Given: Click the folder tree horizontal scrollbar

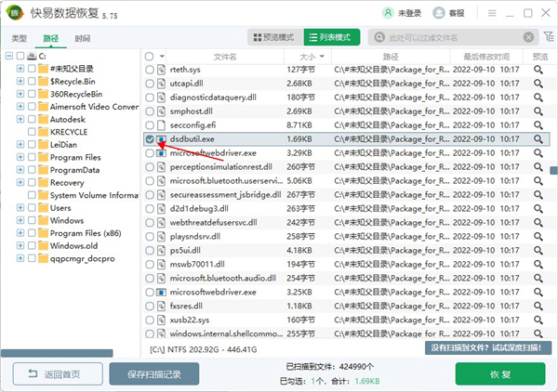Looking at the screenshot, I should tap(57, 353).
